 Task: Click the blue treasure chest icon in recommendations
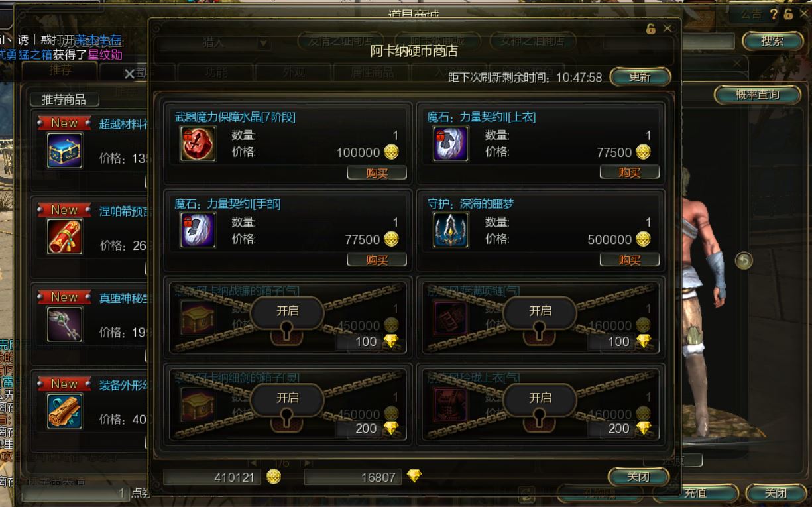tap(65, 150)
